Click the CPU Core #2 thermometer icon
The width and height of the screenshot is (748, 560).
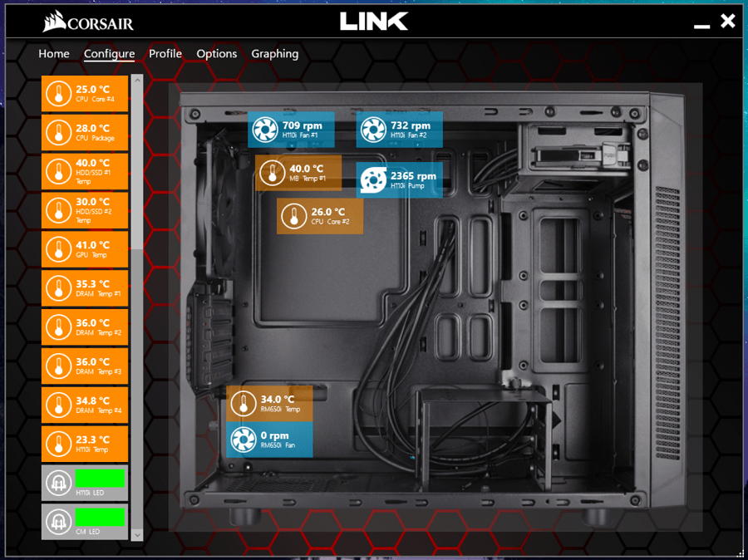(294, 216)
